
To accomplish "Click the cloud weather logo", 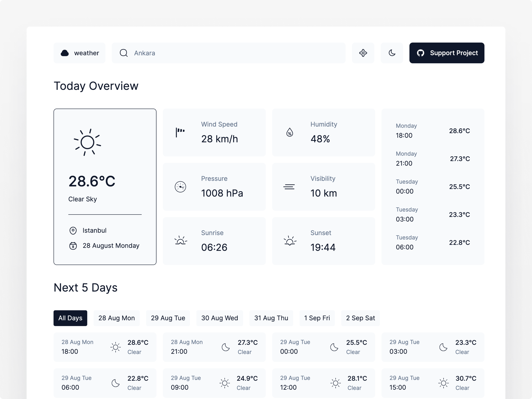I will point(65,53).
